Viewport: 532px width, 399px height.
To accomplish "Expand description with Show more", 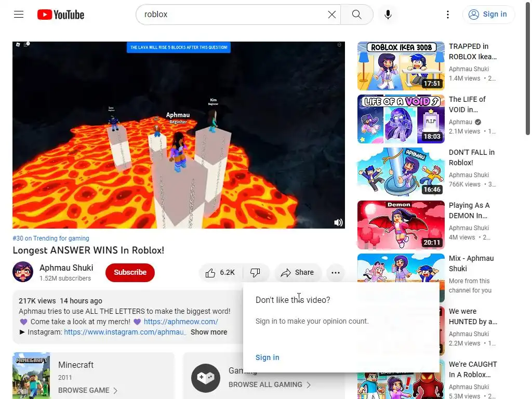I will (209, 332).
